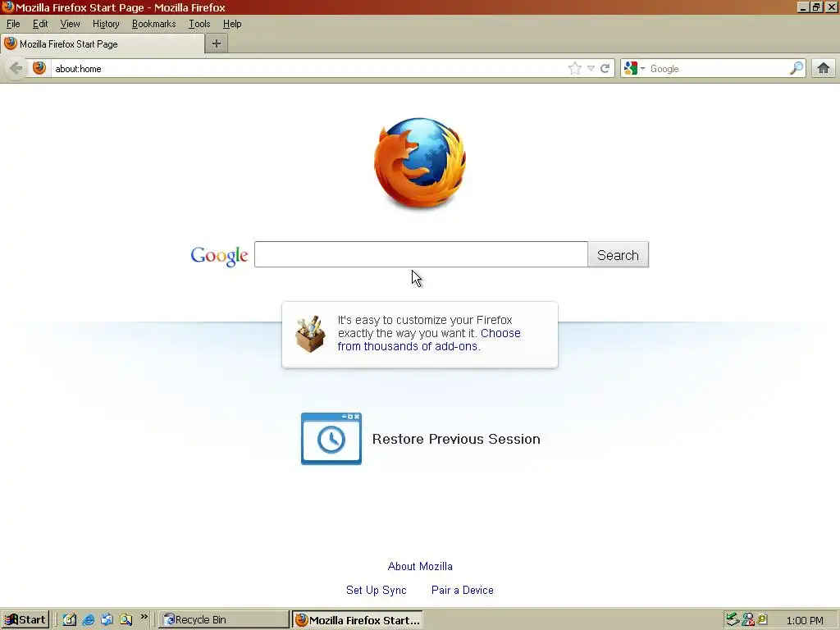Click the about:home address bar
The height and width of the screenshot is (630, 840).
pos(308,69)
